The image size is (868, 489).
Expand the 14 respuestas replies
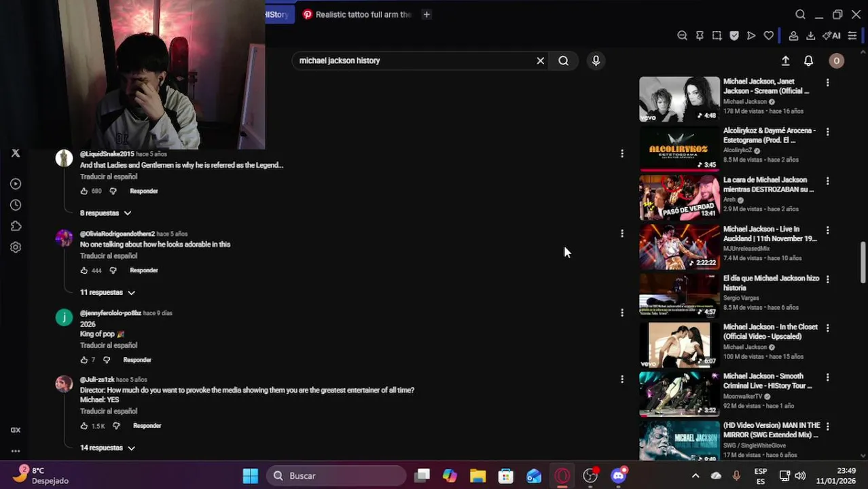point(107,448)
